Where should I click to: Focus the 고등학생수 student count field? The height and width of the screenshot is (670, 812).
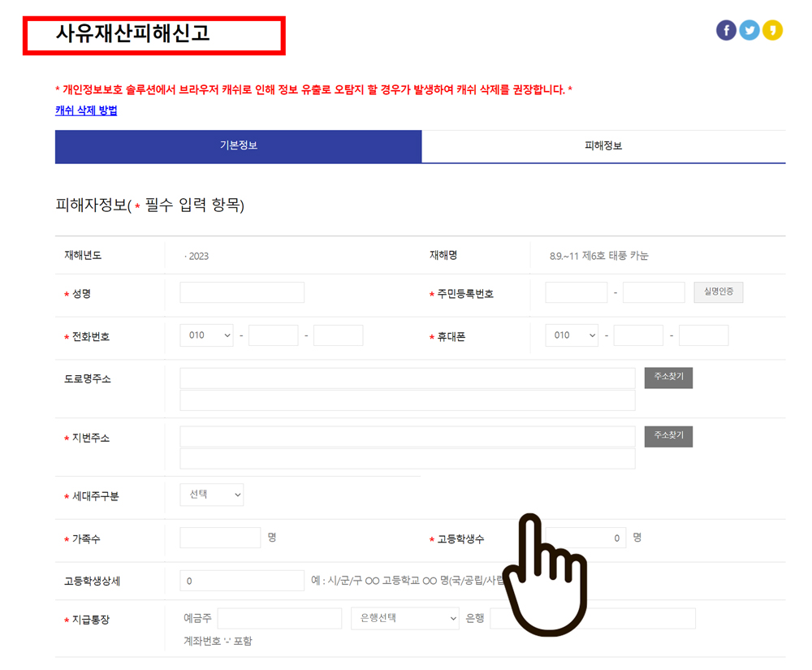coord(585,538)
